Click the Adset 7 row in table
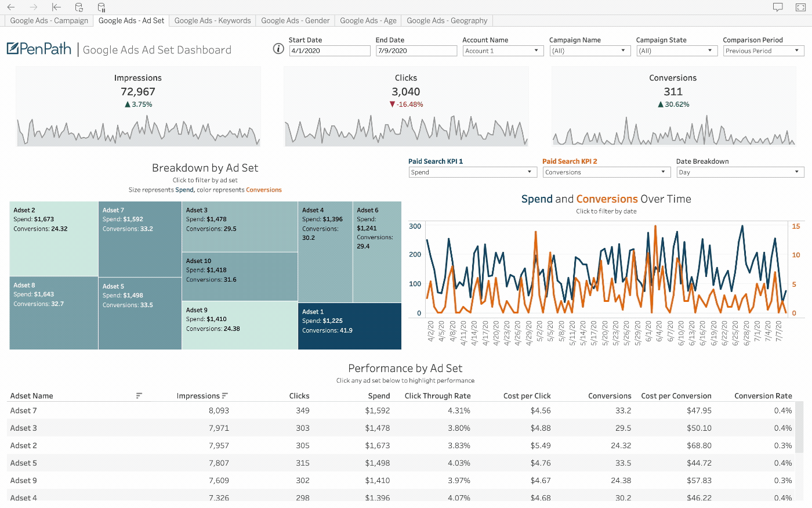Image resolution: width=812 pixels, height=508 pixels. (401, 410)
